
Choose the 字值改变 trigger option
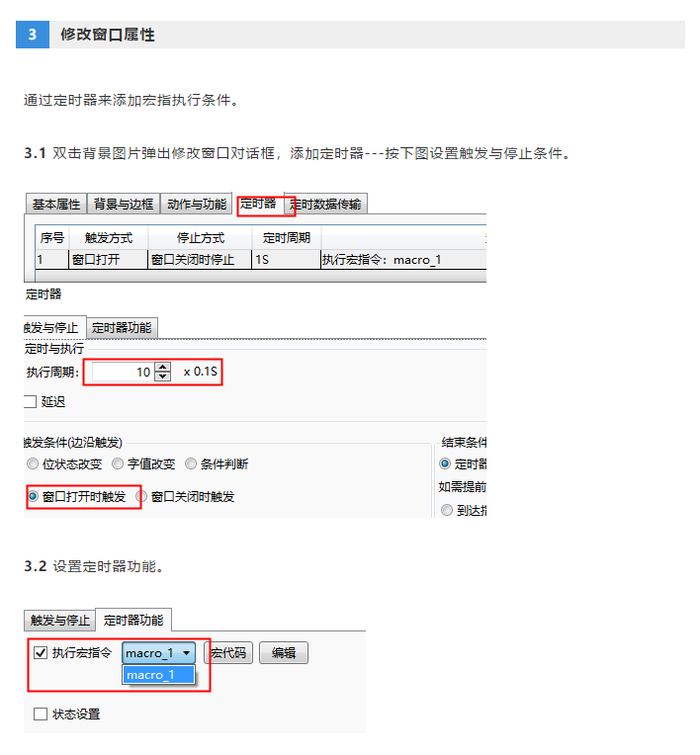pos(118,464)
